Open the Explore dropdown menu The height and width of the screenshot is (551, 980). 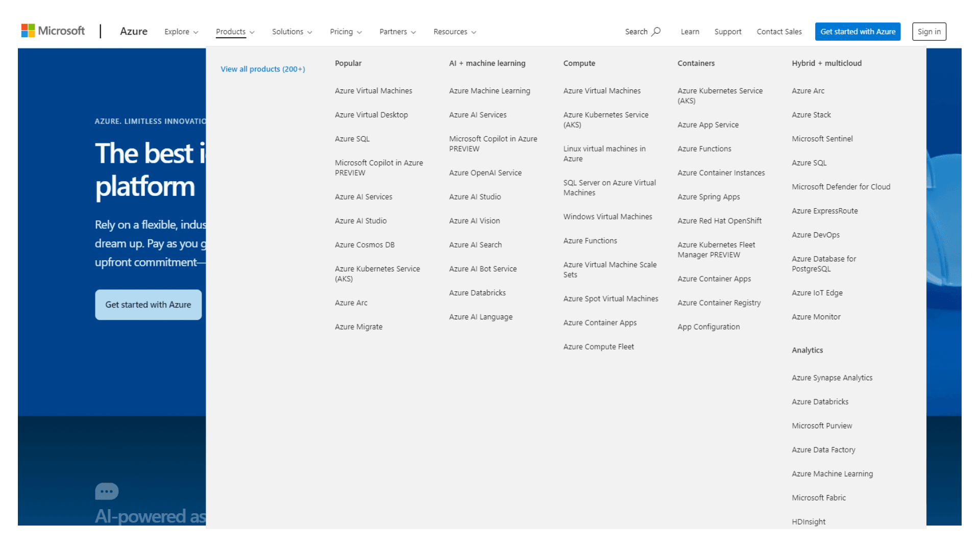(181, 32)
